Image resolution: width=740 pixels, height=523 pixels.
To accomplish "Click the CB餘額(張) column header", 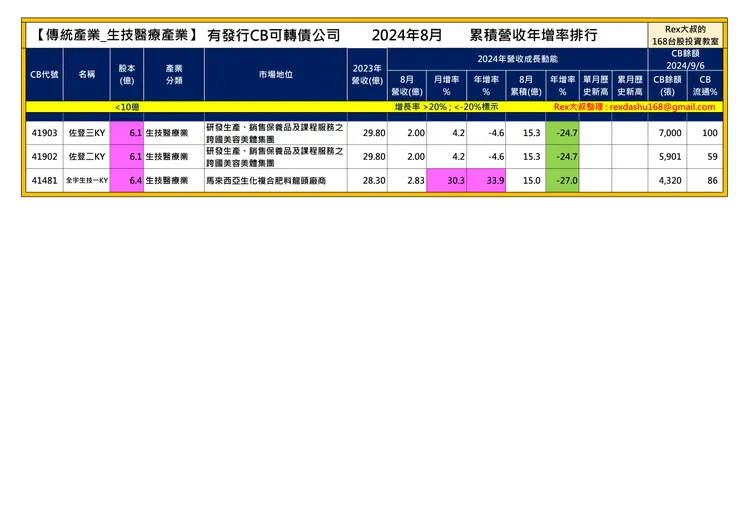I will [x=667, y=85].
